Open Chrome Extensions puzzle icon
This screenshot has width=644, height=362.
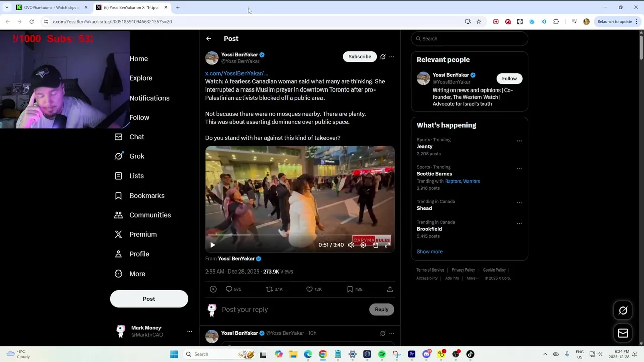(x=556, y=22)
